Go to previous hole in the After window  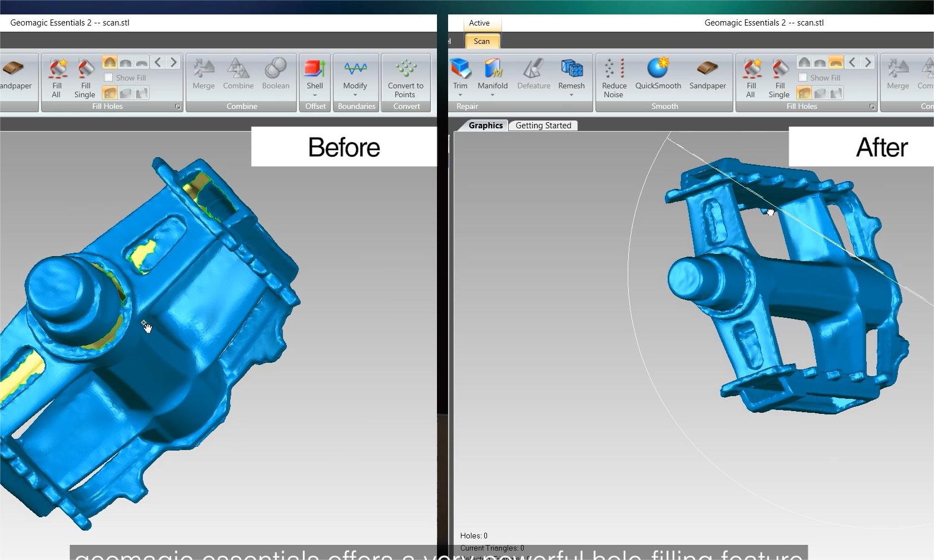pyautogui.click(x=852, y=62)
